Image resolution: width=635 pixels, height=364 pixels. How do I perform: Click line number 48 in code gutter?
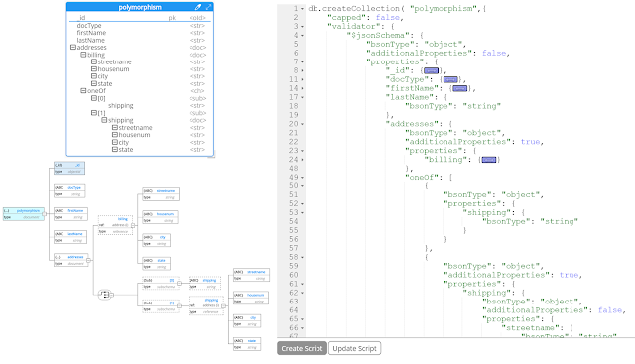pyautogui.click(x=294, y=169)
